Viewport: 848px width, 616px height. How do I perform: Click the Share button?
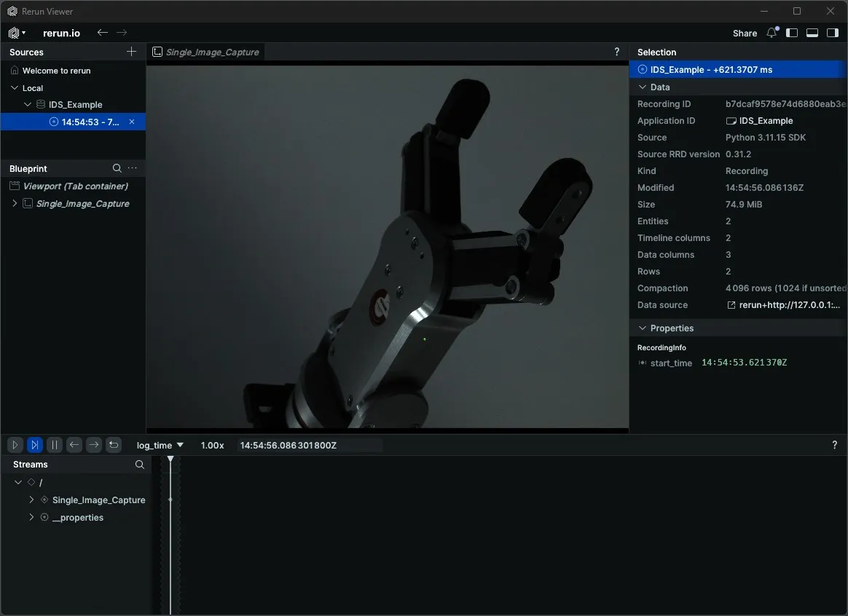click(x=745, y=33)
